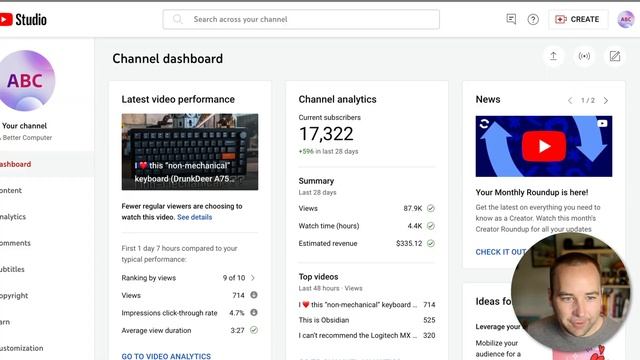Click CHECK IT OUT link

(501, 252)
